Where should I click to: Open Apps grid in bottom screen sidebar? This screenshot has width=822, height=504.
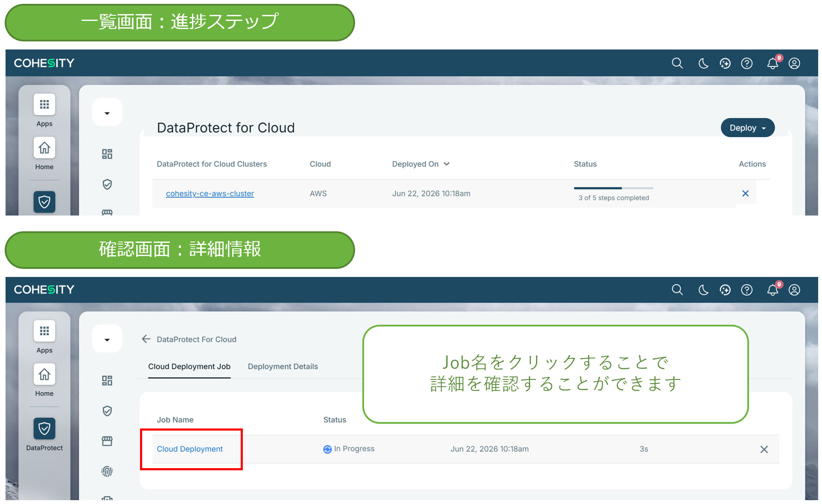(44, 331)
